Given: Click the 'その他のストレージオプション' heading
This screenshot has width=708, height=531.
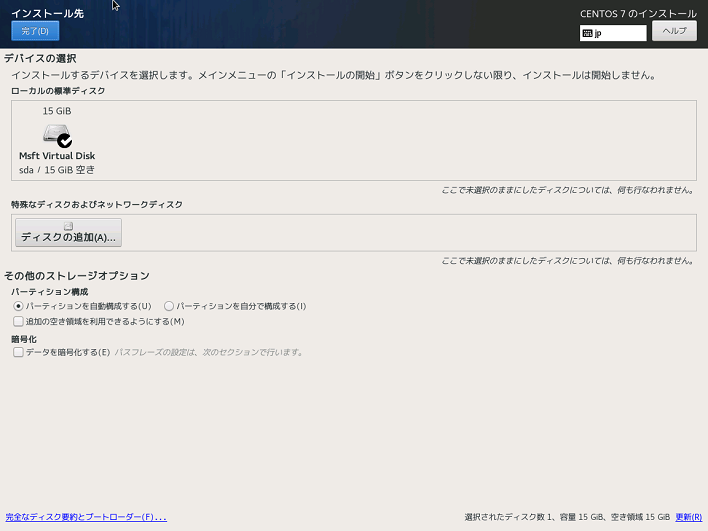Looking at the screenshot, I should click(77, 275).
